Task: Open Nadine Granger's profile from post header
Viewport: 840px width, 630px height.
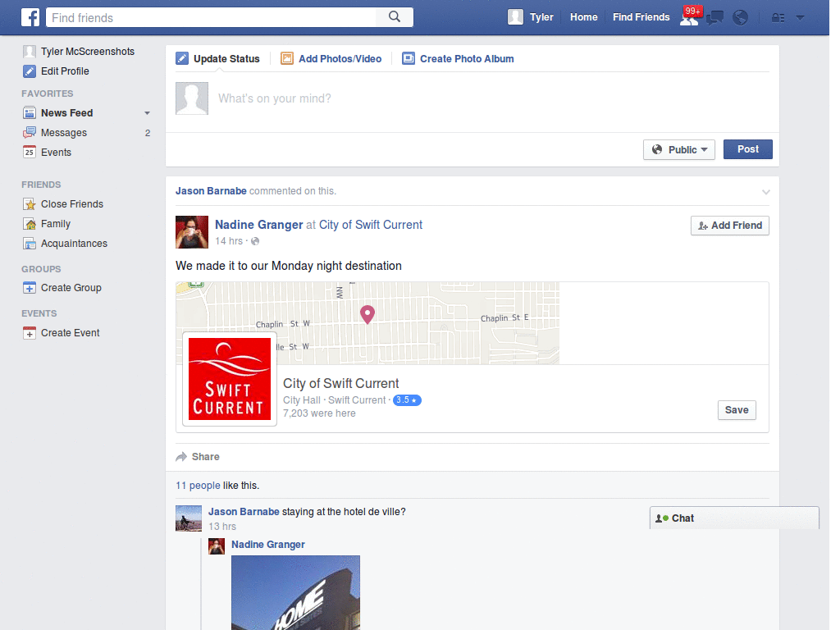Action: 258,225
